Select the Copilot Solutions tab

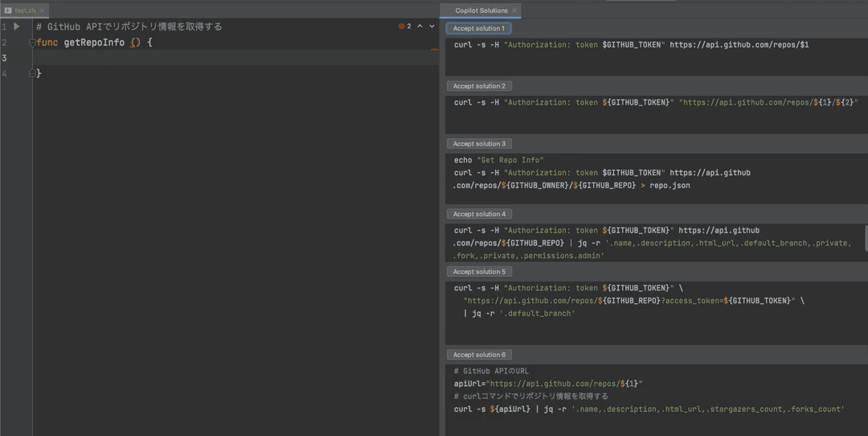[481, 10]
